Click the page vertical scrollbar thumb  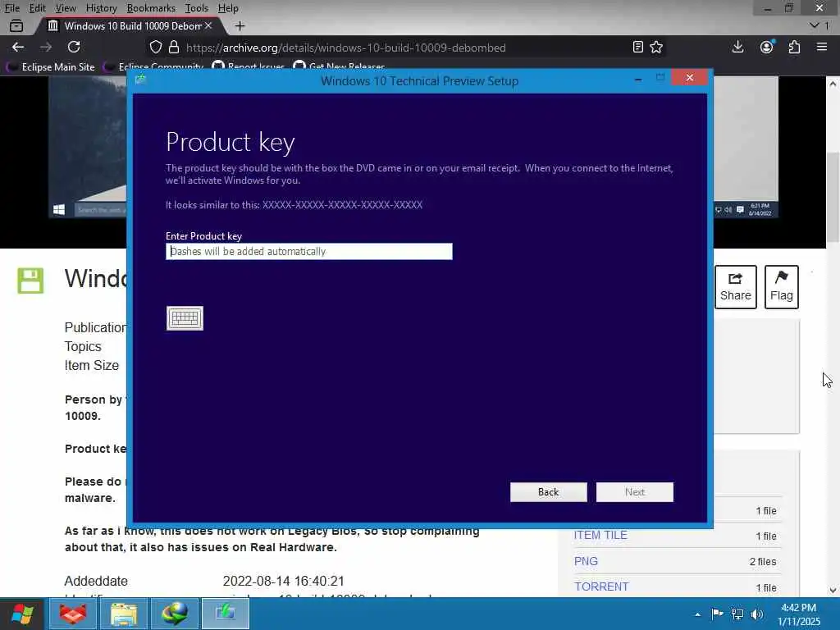(x=833, y=195)
